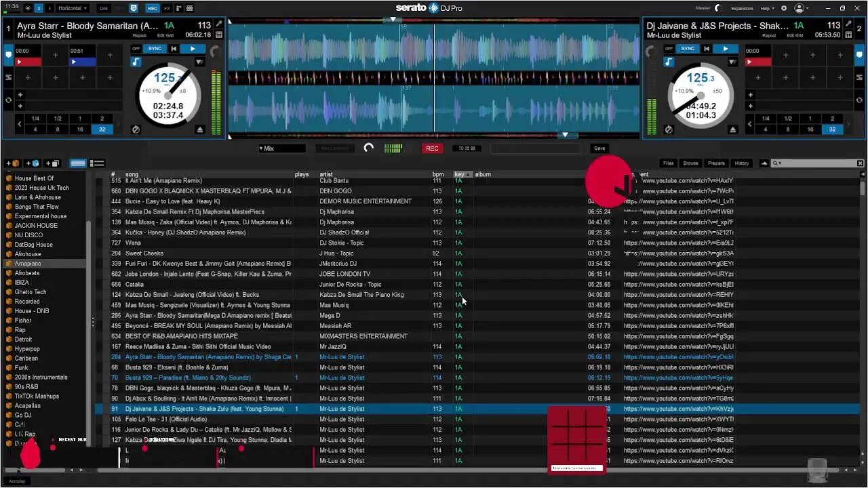Image resolution: width=868 pixels, height=488 pixels.
Task: Add a new crate
Action: click(x=12, y=163)
